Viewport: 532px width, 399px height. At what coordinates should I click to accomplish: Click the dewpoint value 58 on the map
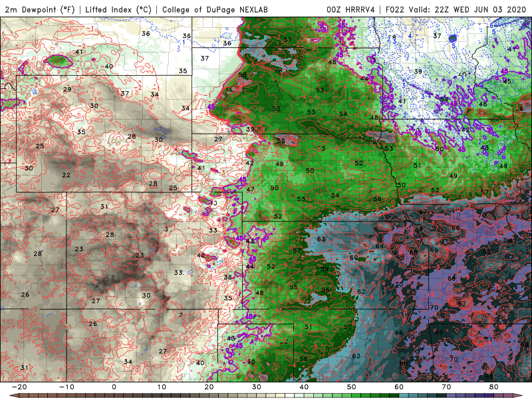coord(243,75)
